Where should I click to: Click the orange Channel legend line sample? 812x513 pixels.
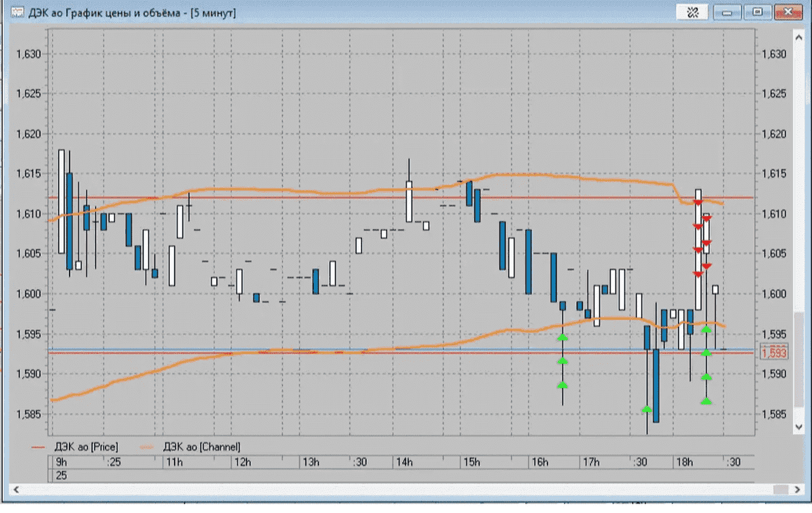click(x=147, y=447)
